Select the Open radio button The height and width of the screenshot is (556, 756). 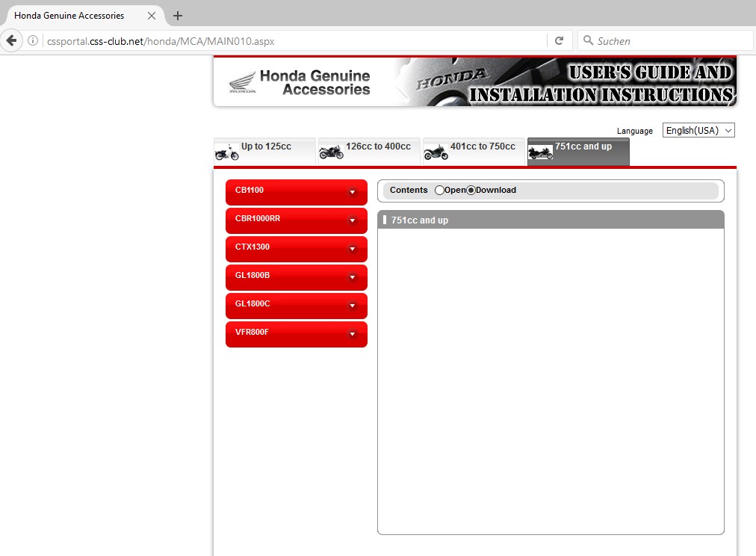439,191
